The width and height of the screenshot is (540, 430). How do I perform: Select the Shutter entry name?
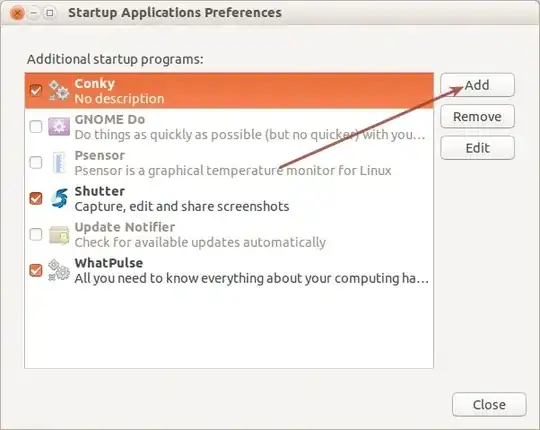100,191
